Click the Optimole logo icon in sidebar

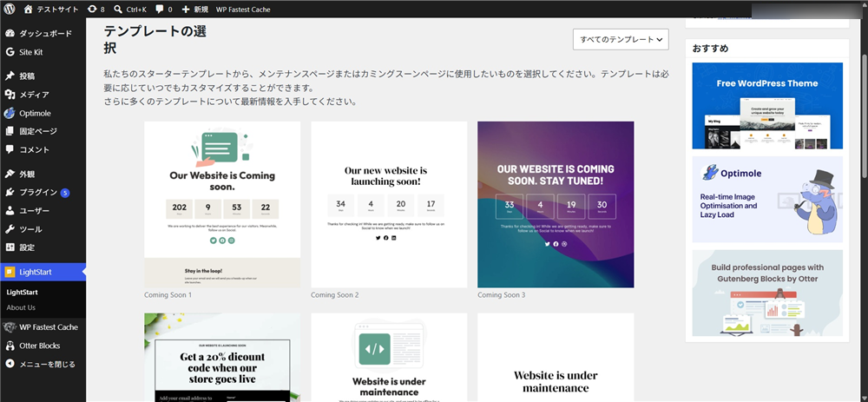click(10, 113)
